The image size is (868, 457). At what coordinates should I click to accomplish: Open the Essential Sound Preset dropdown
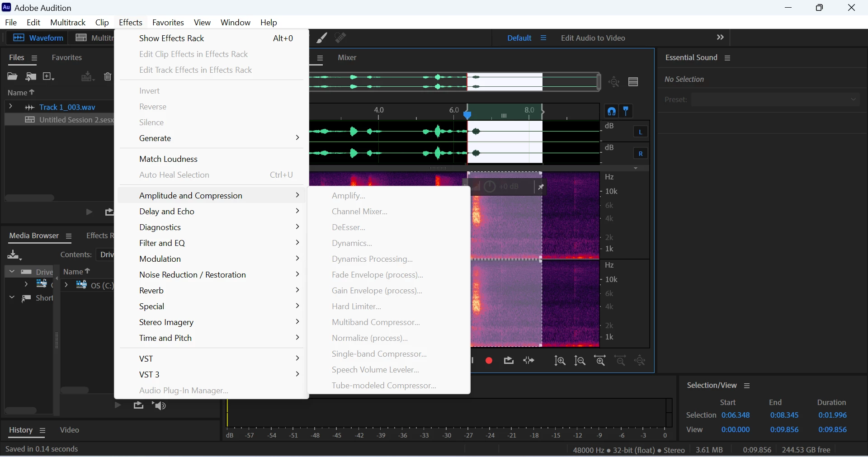pyautogui.click(x=776, y=100)
